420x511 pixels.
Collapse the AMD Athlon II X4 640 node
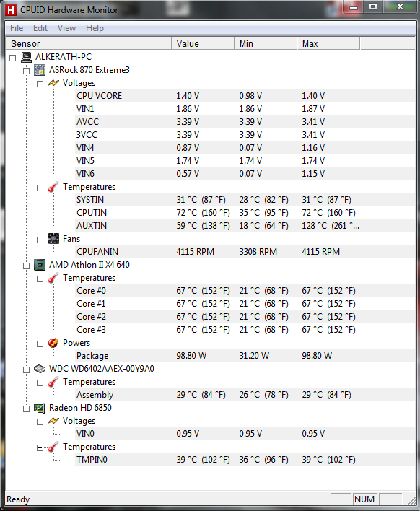pos(27,266)
